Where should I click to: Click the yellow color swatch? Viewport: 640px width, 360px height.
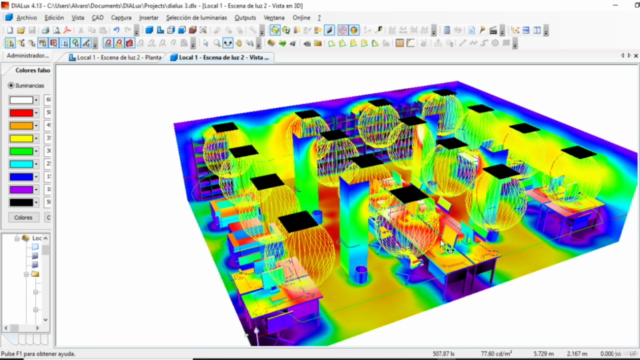[21, 138]
